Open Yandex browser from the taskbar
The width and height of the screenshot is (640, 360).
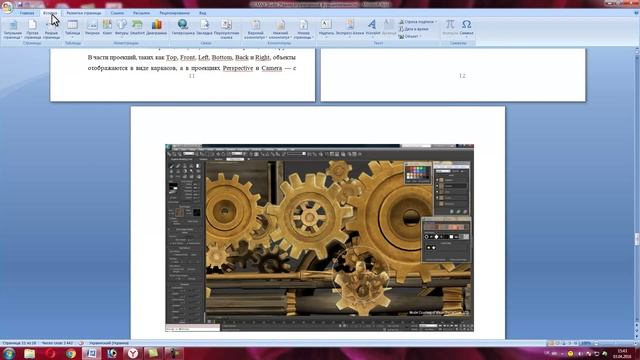click(x=133, y=353)
